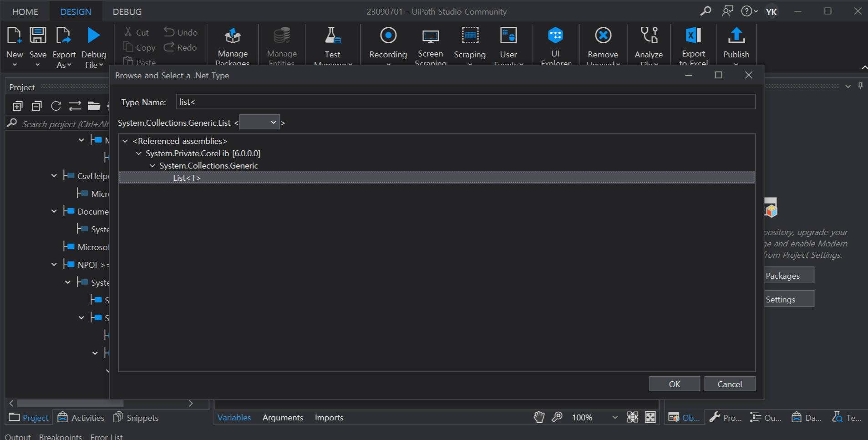Expand all in Project panel
The image size is (868, 440).
tap(17, 106)
